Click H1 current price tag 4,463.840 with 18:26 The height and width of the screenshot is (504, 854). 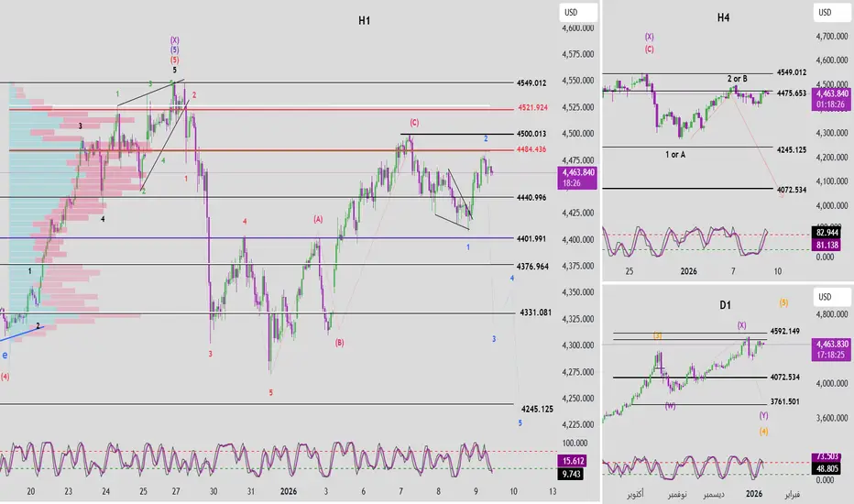coord(577,178)
